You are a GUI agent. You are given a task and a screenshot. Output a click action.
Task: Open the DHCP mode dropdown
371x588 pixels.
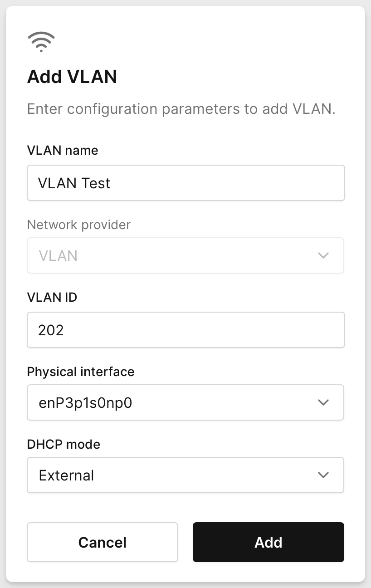coord(186,475)
